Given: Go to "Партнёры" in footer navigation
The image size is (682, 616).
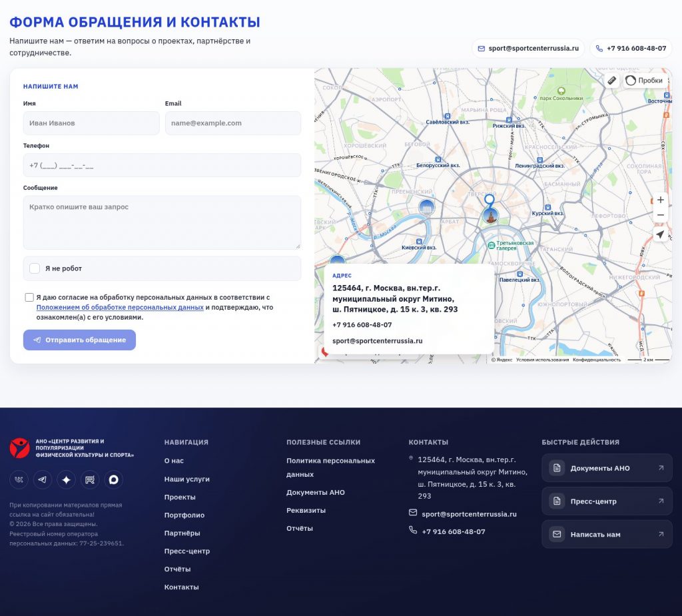Looking at the screenshot, I should coord(182,533).
